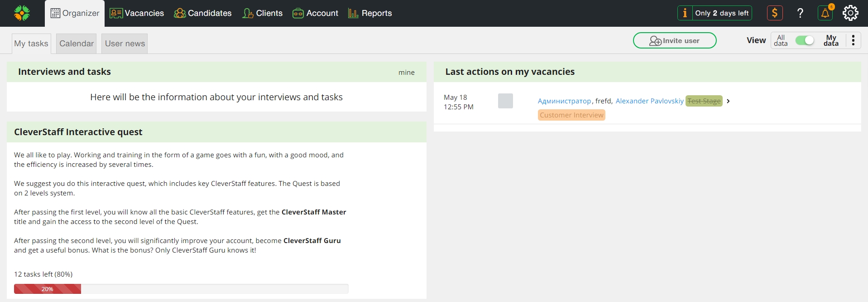Open the notifications bell icon

(825, 13)
